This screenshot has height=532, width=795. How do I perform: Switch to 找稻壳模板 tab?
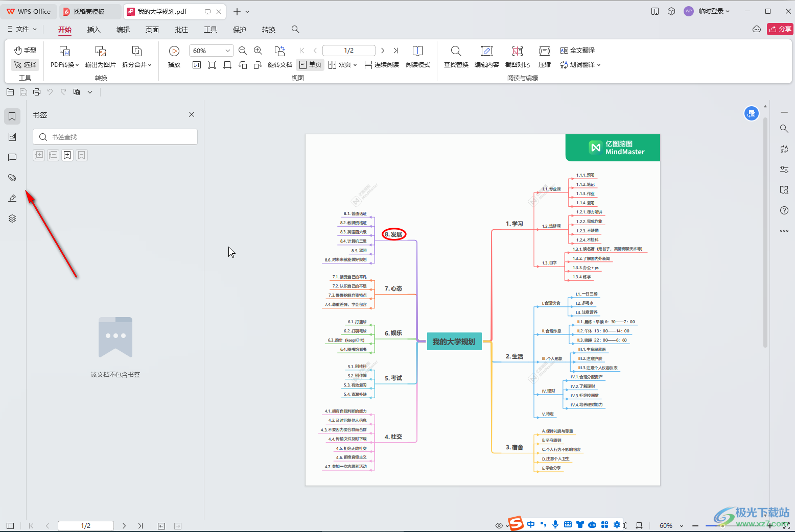pos(90,11)
